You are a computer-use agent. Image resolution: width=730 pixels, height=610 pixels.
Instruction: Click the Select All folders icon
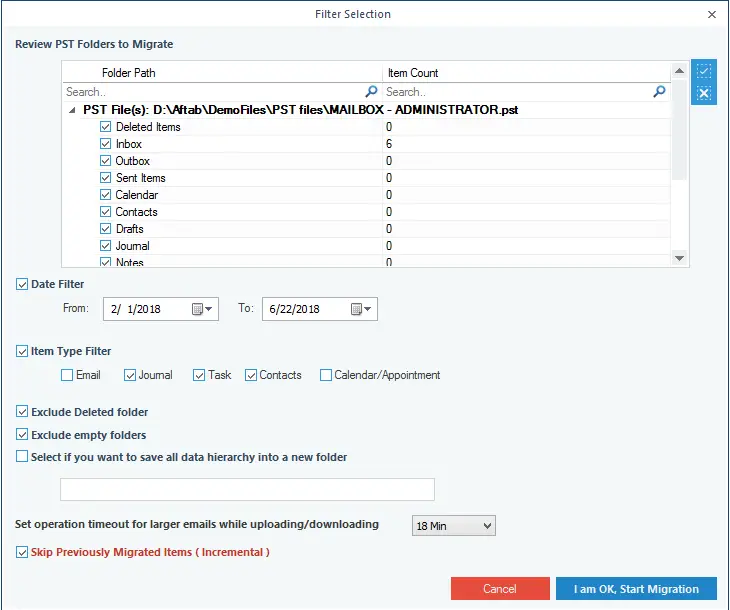coord(703,71)
